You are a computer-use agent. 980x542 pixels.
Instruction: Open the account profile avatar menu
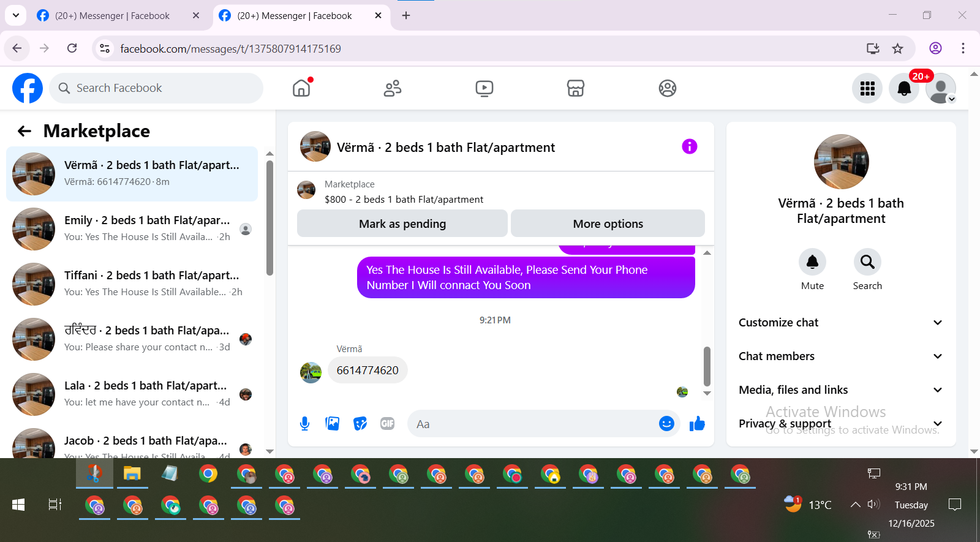pyautogui.click(x=941, y=88)
